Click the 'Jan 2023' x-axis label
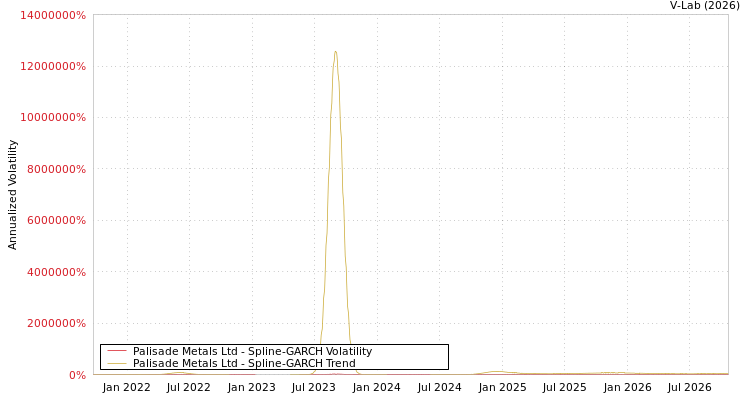Image resolution: width=750 pixels, height=400 pixels. point(252,388)
